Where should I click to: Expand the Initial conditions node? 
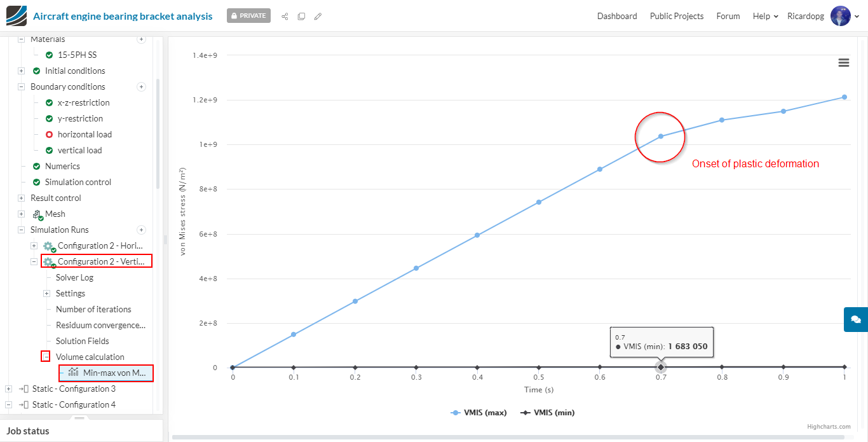coord(21,71)
